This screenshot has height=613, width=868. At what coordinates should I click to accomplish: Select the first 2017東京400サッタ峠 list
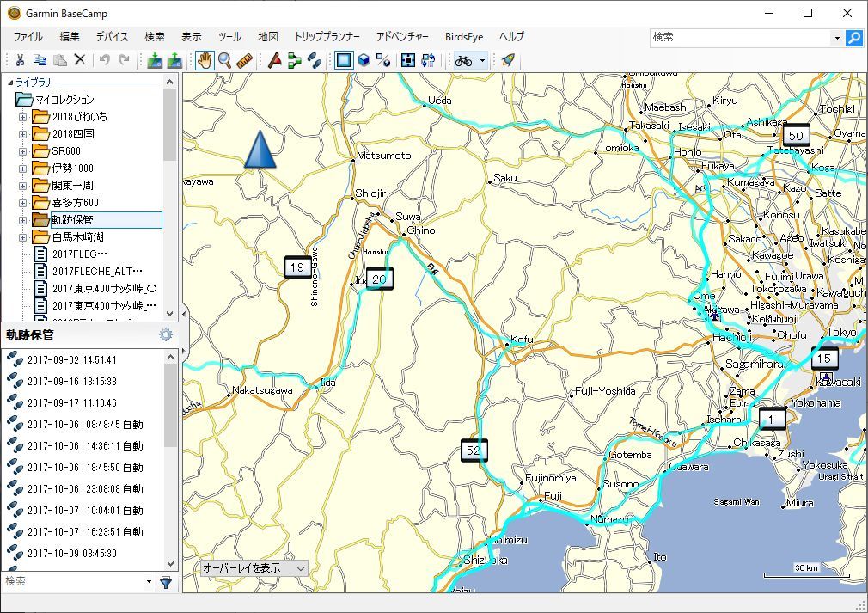(105, 289)
